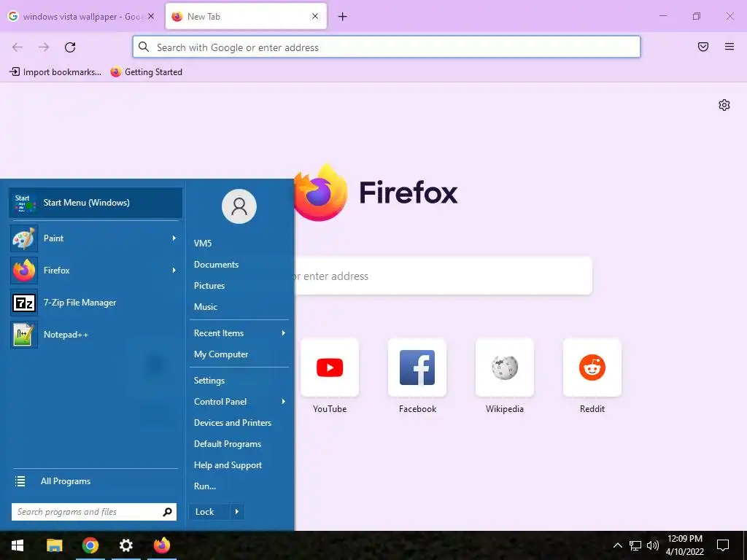
Task: Show hidden system tray icons
Action: point(617,545)
